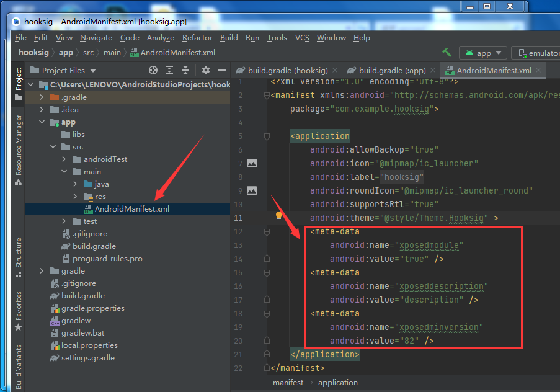Click the ic_launcher image gutter icon
This screenshot has height=392, width=560.
252,163
